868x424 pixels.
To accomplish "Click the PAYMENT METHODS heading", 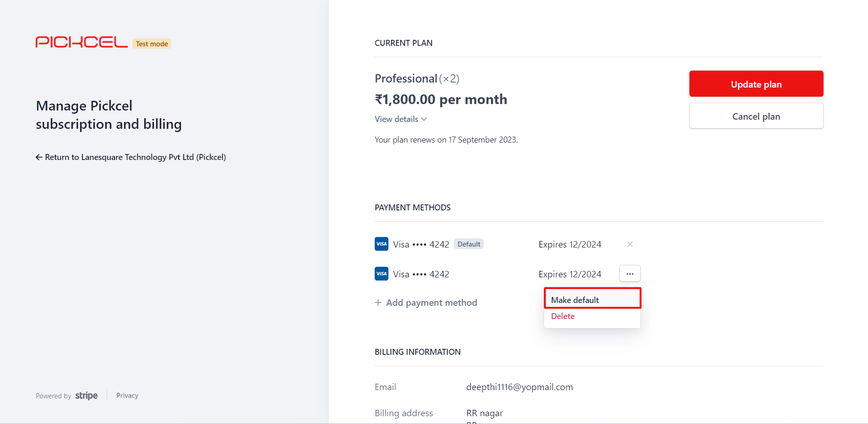I will click(413, 208).
